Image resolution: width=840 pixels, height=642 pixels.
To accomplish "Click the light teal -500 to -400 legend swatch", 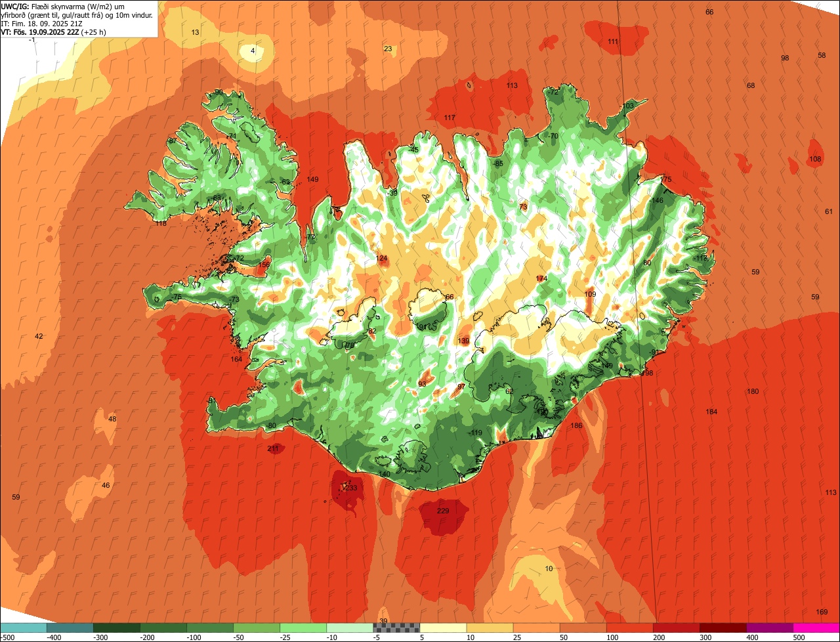I will [x=23, y=628].
